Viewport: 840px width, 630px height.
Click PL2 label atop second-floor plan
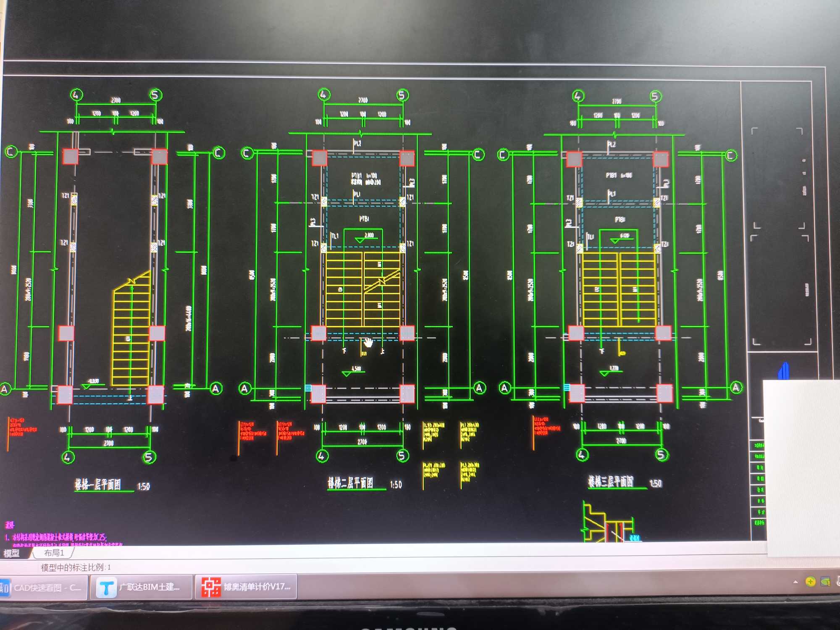(357, 144)
